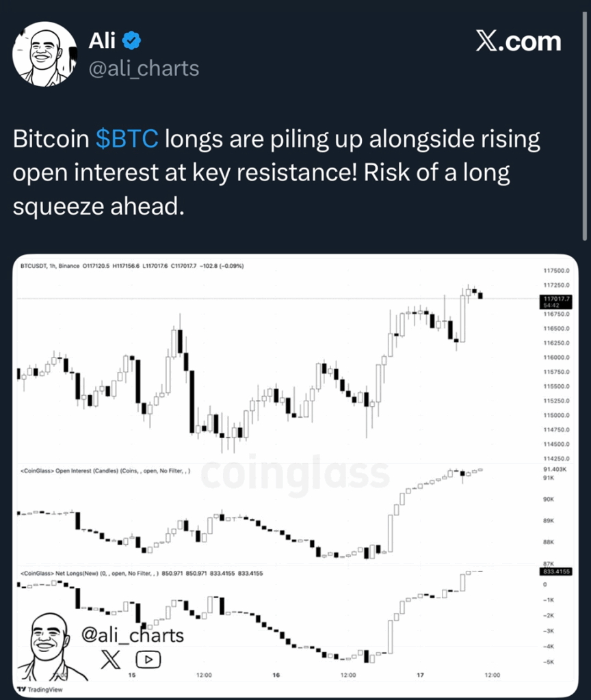The height and width of the screenshot is (700, 591).
Task: Click the YouTube play icon in watermark
Action: tap(148, 660)
